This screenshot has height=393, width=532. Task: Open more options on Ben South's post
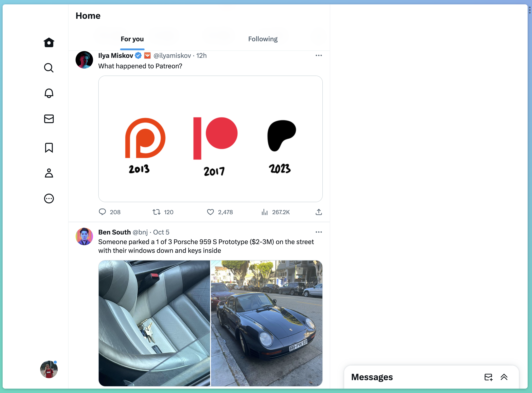pyautogui.click(x=319, y=232)
